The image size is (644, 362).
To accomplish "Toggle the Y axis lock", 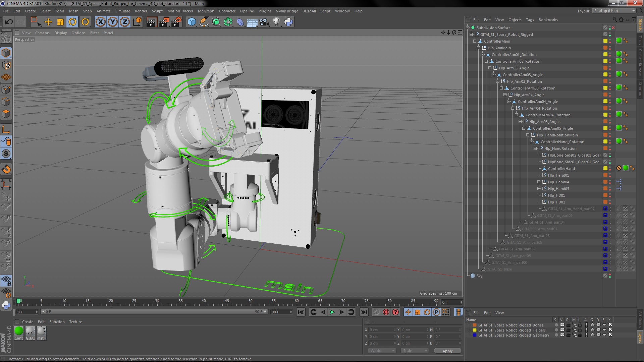I will (113, 22).
